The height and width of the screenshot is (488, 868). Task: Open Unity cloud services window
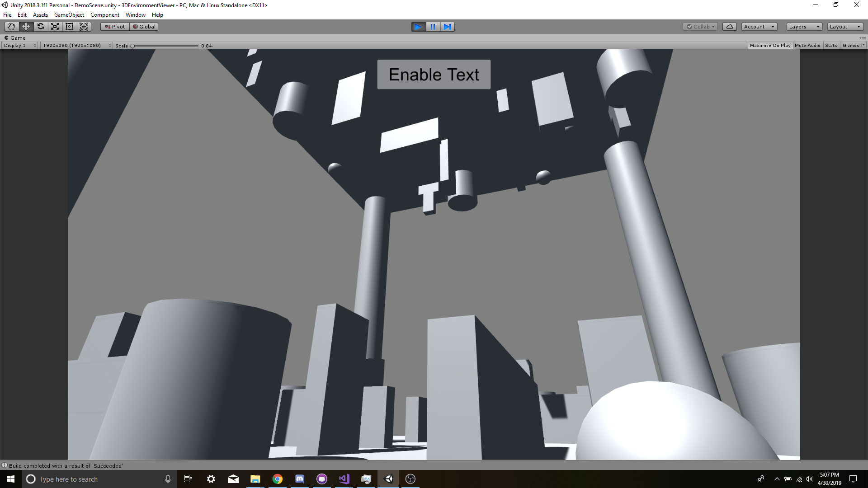[729, 27]
